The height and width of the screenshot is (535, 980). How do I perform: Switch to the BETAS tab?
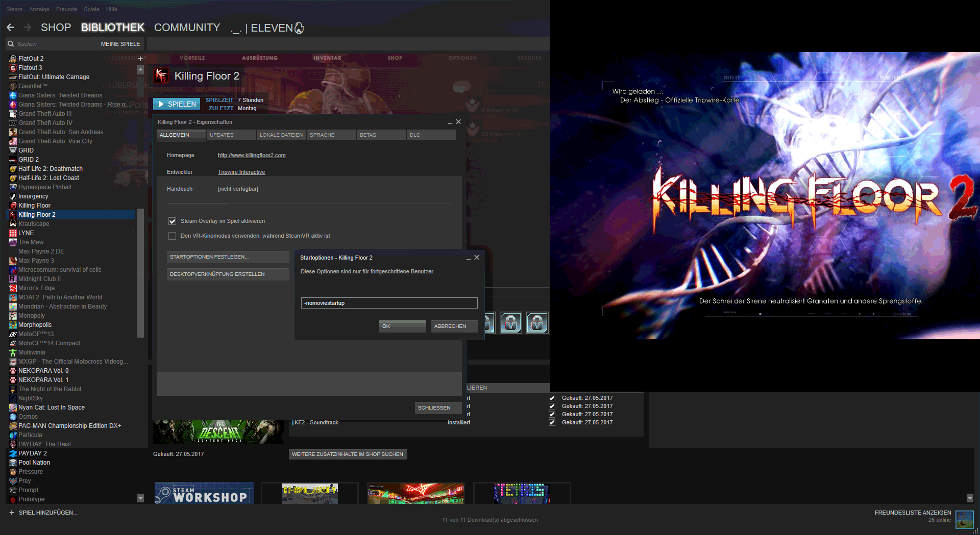[x=381, y=135]
